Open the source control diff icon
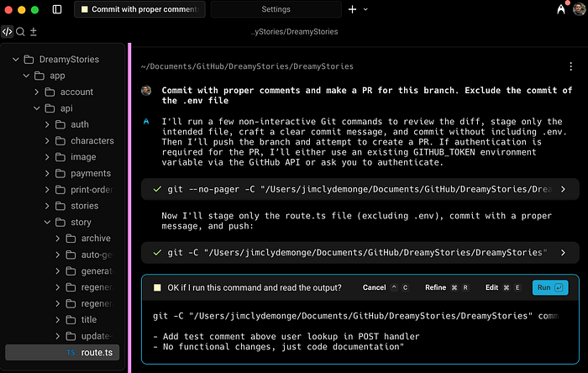This screenshot has width=588, height=373. (34, 32)
